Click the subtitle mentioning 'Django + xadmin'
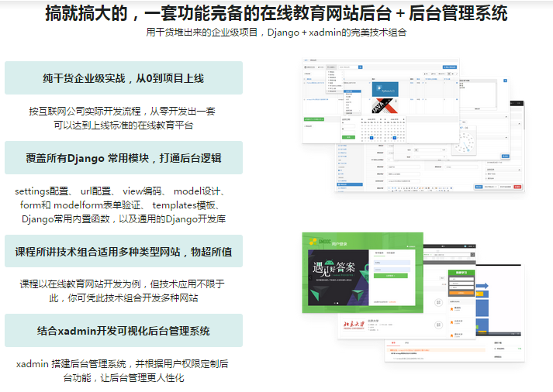The width and height of the screenshot is (553, 392). [276, 33]
